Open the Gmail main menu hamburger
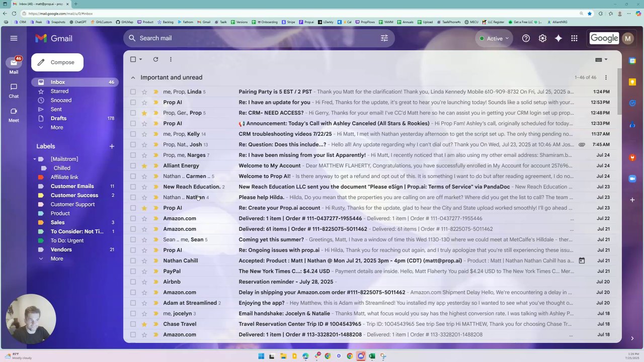 pos(14,38)
